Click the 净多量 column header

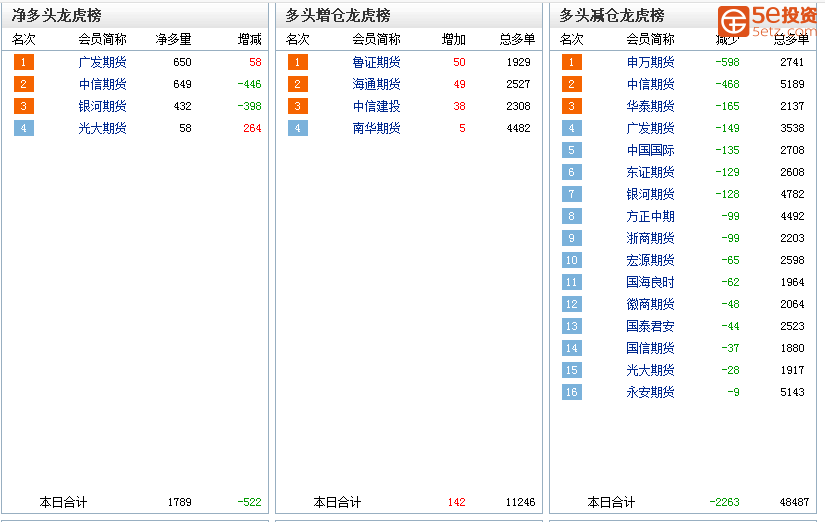click(174, 39)
